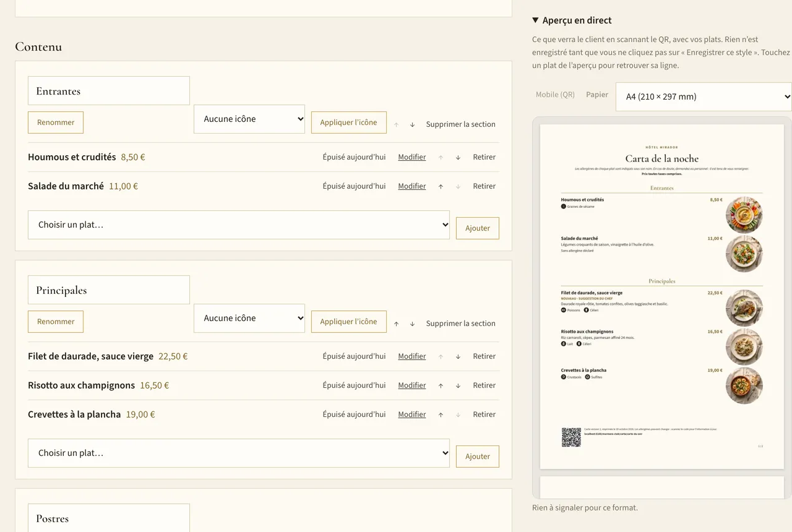The image size is (792, 532).
Task: Open Entrantes 'Choisir un plat' dropdown
Action: (239, 225)
